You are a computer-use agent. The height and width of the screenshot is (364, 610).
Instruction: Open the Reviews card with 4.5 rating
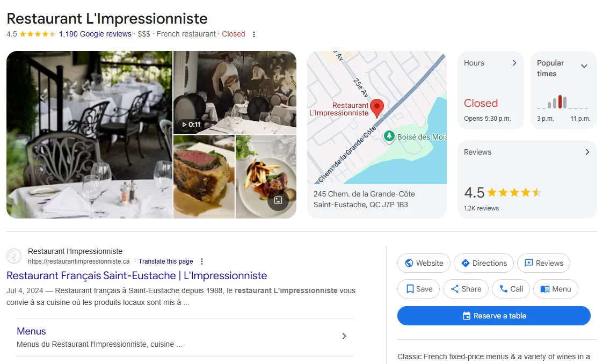527,179
